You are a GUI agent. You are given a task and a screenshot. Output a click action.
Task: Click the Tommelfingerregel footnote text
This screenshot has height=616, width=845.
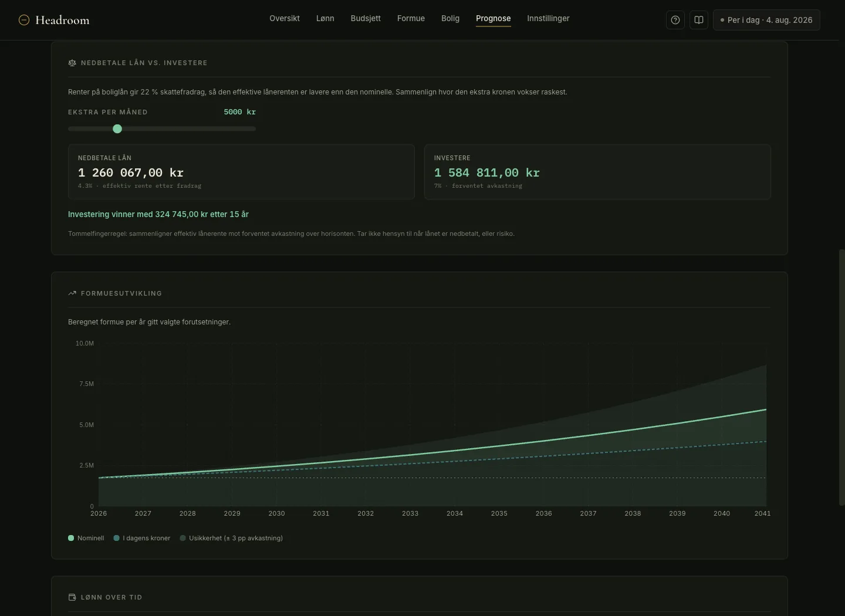point(291,233)
